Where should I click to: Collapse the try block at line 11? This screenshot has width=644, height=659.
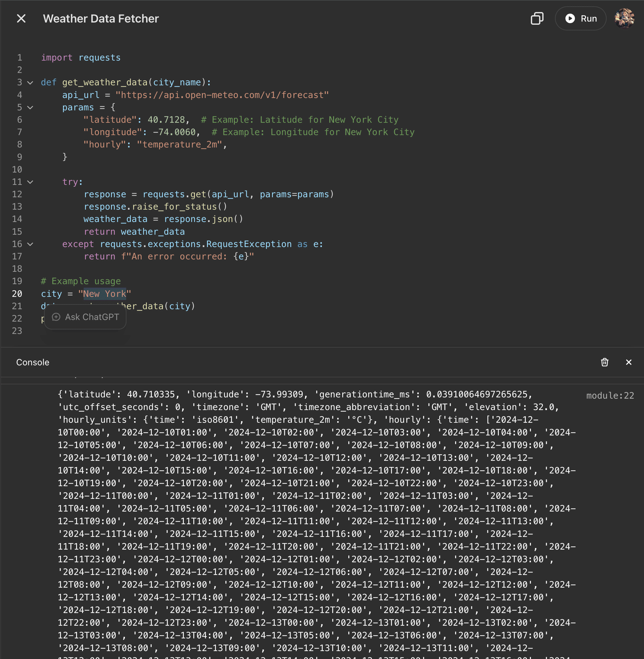(30, 182)
